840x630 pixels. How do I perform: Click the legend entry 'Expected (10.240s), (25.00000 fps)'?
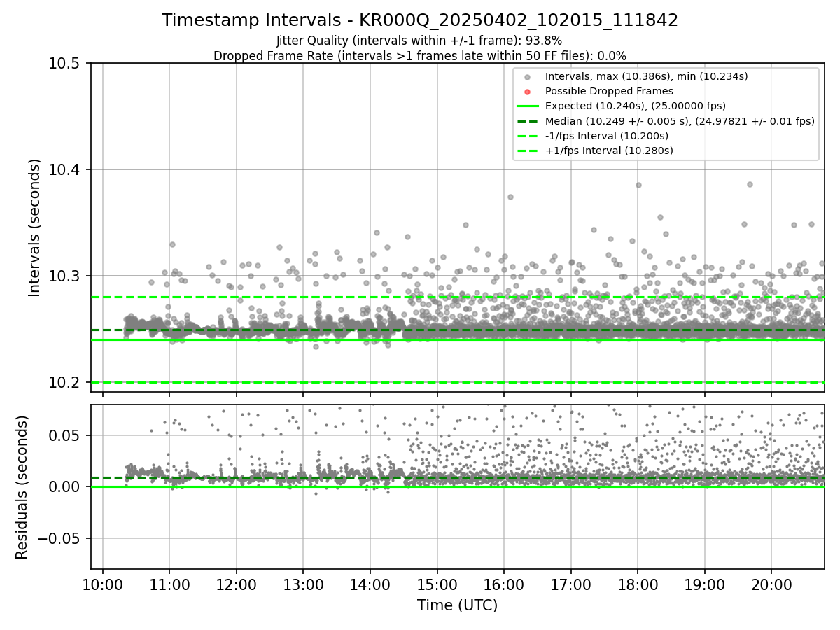point(636,106)
